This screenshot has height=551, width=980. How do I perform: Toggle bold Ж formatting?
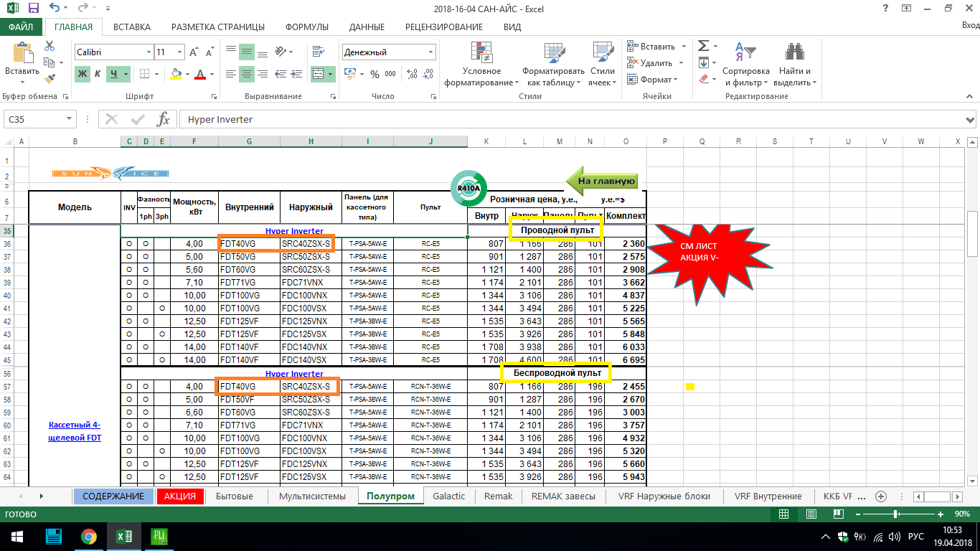(x=82, y=74)
